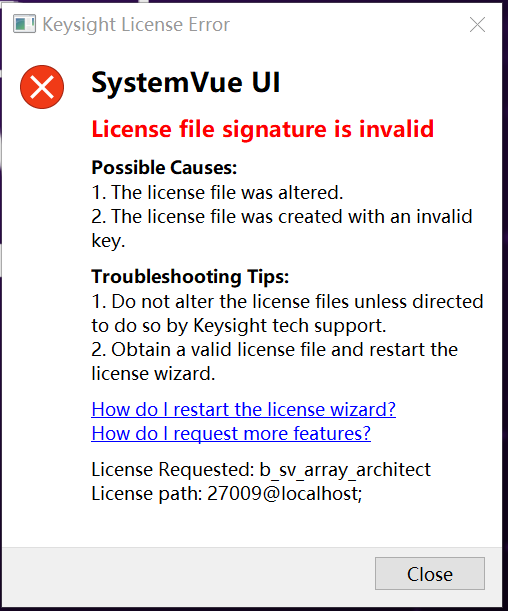
Task: Click the 'SystemVue UI' heading
Action: [185, 82]
